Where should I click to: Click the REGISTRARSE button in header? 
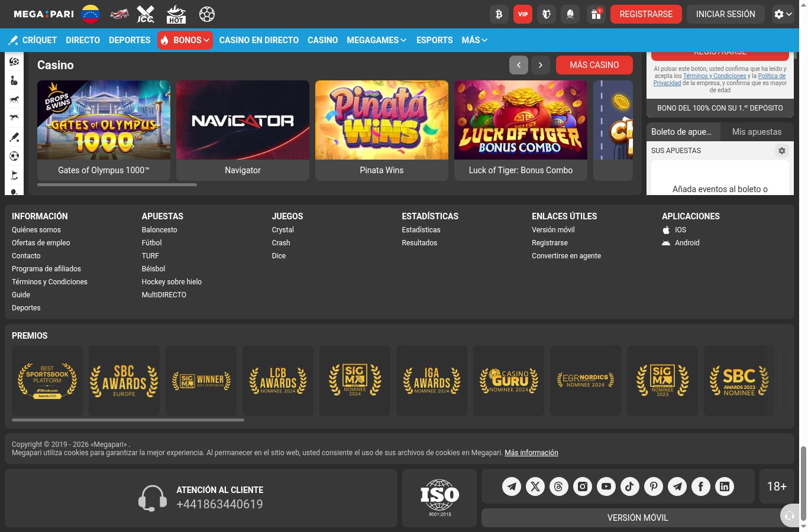tap(646, 14)
